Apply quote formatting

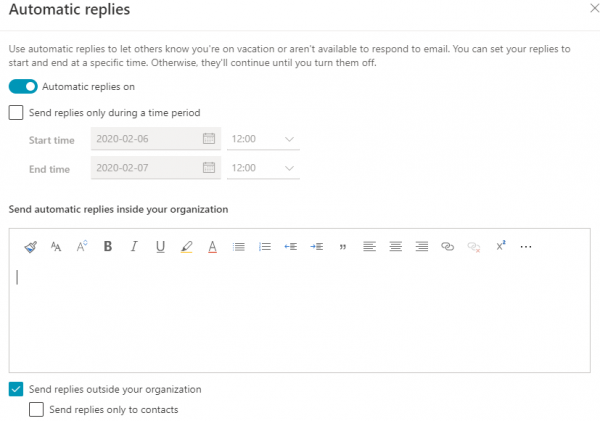click(343, 246)
